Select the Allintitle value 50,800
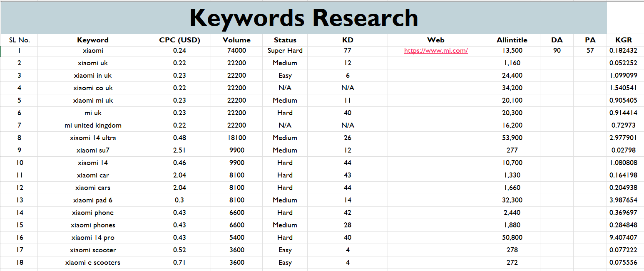The image size is (644, 271). (x=512, y=238)
